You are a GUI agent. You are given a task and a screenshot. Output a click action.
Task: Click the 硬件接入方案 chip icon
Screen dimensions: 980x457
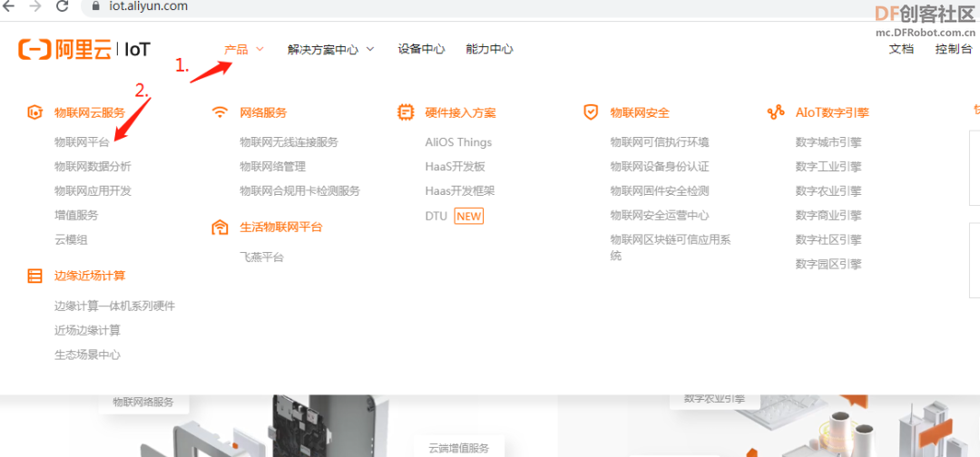coord(406,112)
